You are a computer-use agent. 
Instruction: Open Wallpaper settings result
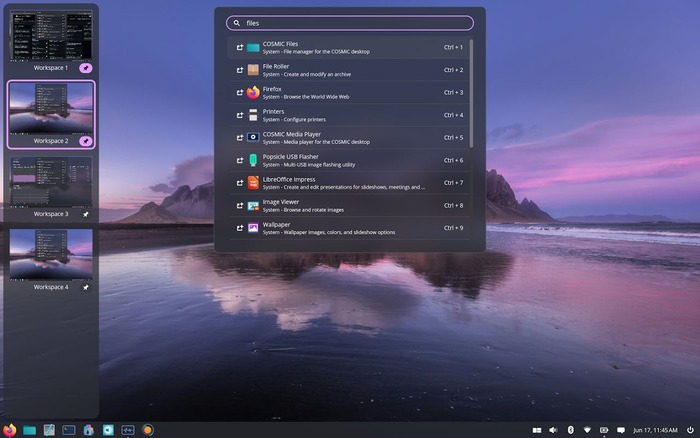click(x=350, y=228)
